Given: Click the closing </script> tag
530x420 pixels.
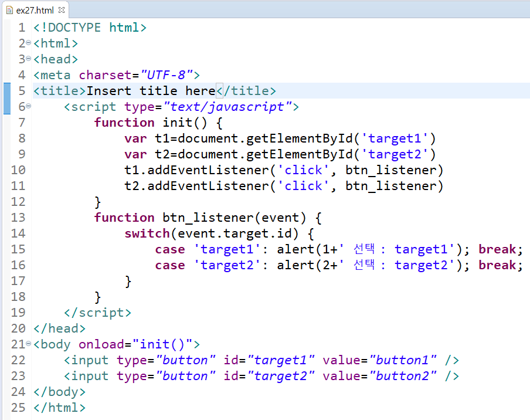Looking at the screenshot, I should (98, 313).
